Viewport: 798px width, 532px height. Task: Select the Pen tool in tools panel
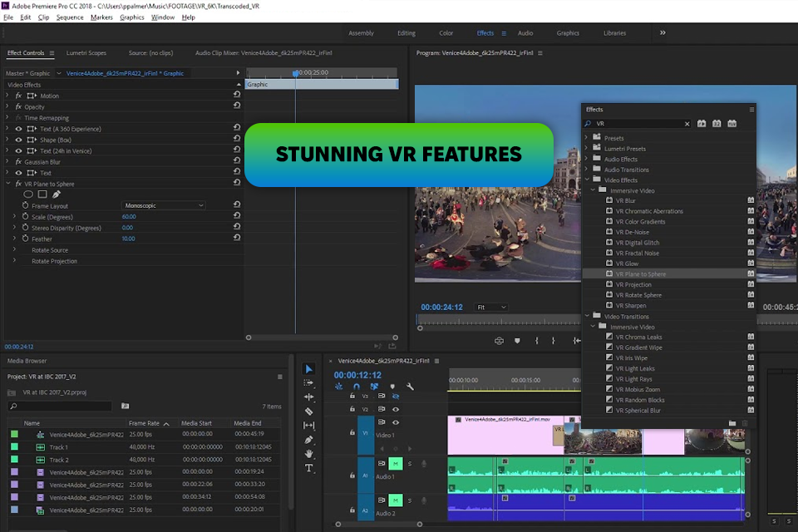(308, 440)
